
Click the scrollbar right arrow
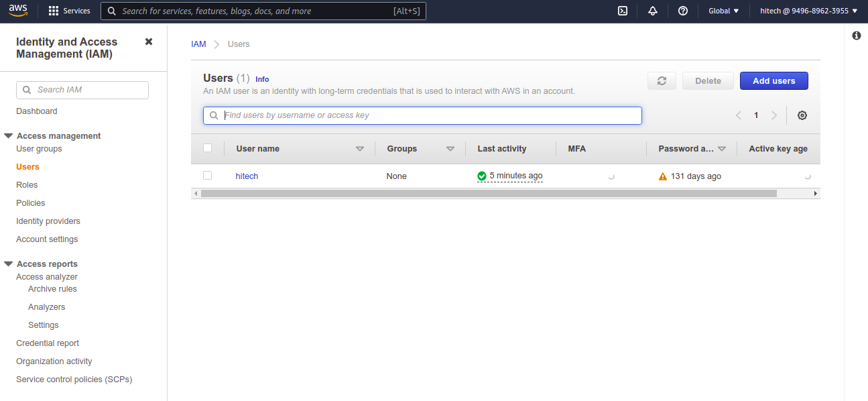tap(816, 193)
